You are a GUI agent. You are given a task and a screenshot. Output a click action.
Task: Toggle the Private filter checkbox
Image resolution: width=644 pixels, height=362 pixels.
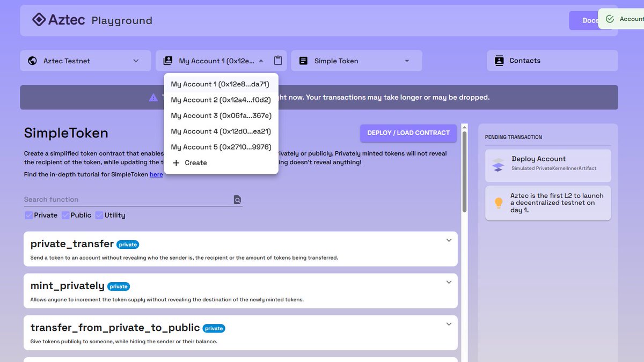tap(29, 215)
